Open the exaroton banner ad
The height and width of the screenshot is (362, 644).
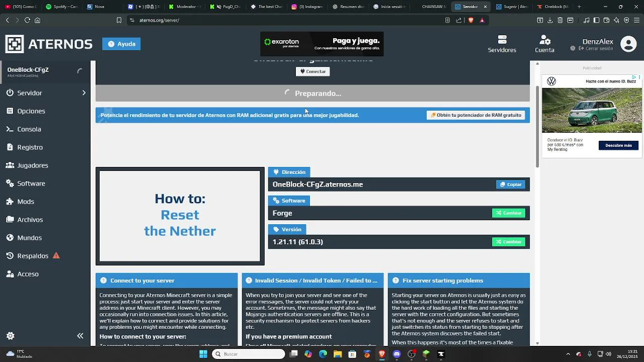tap(322, 44)
